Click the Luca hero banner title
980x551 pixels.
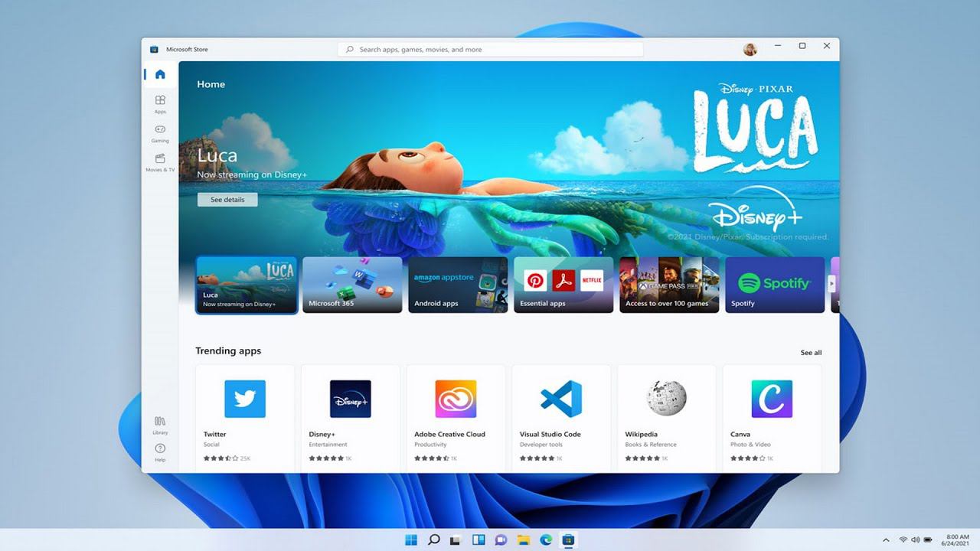217,155
